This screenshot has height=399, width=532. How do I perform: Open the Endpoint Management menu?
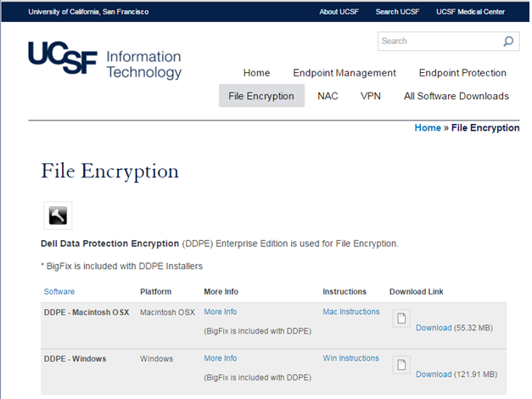(344, 73)
